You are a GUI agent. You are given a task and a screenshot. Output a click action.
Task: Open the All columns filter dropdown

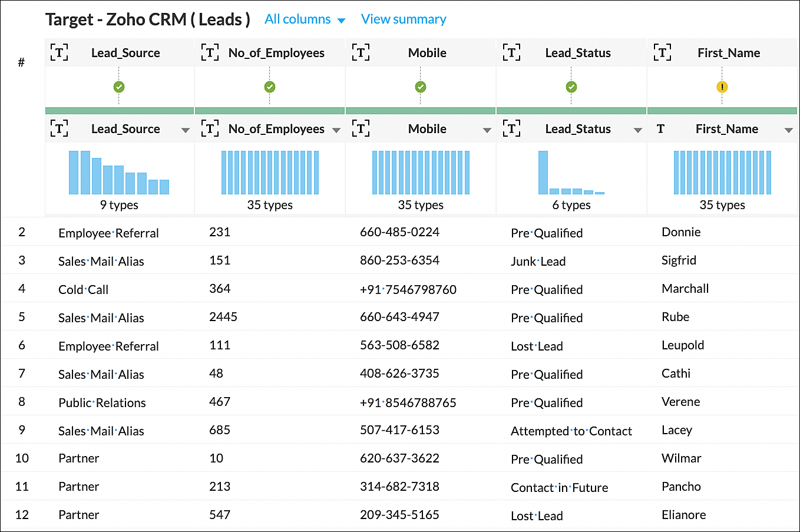[x=305, y=19]
